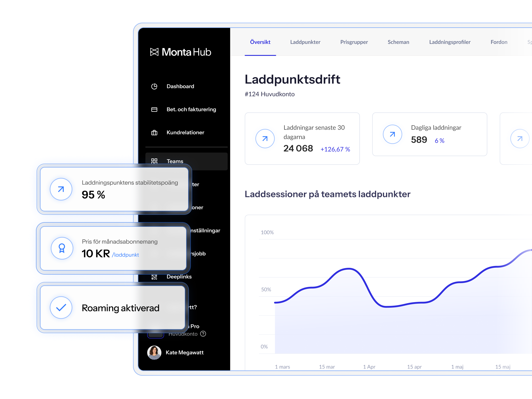The width and height of the screenshot is (532, 399).
Task: Click the Kate Megawatt user name
Action: 185,353
